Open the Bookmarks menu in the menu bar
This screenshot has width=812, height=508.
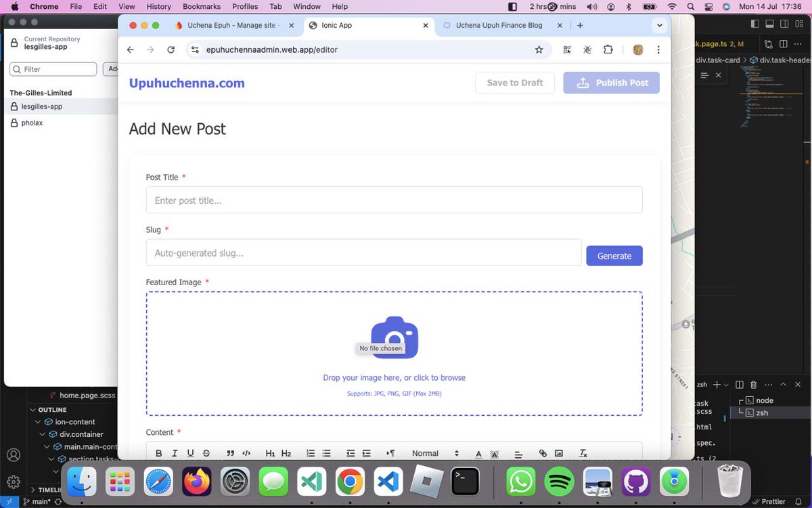point(202,6)
